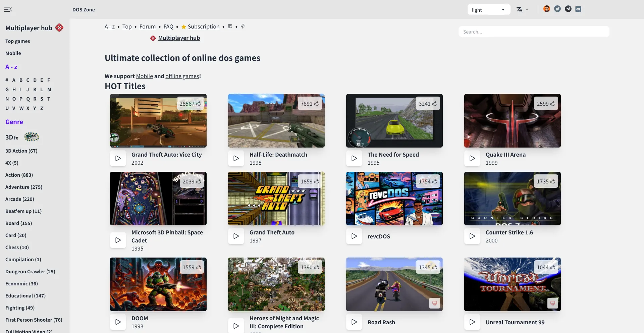Click the 7891 likes badge on Half-Life
The image size is (644, 333).
pyautogui.click(x=310, y=104)
